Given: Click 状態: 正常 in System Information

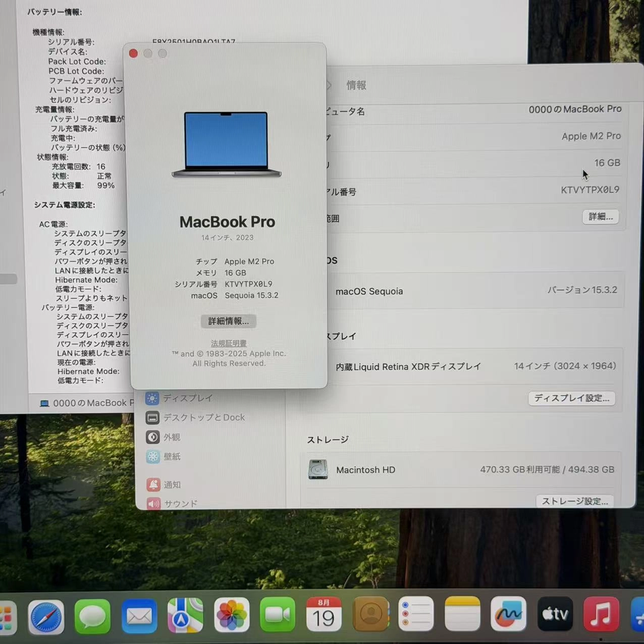Looking at the screenshot, I should 82,176.
